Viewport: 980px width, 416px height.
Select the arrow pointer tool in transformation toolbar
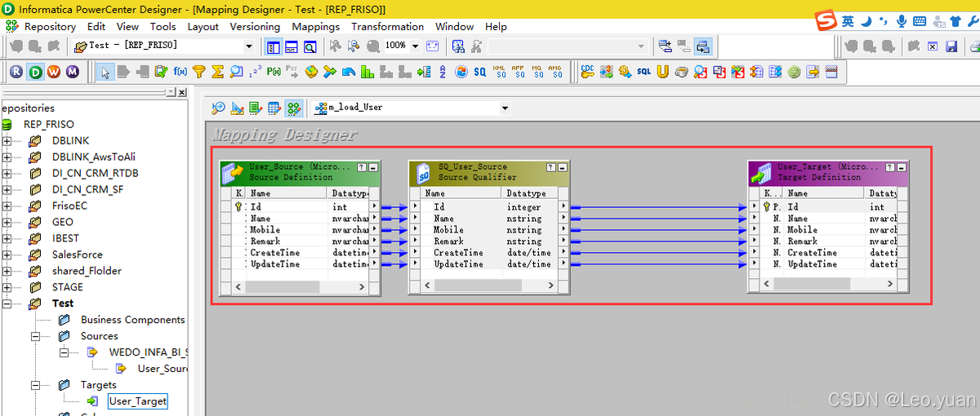(105, 72)
